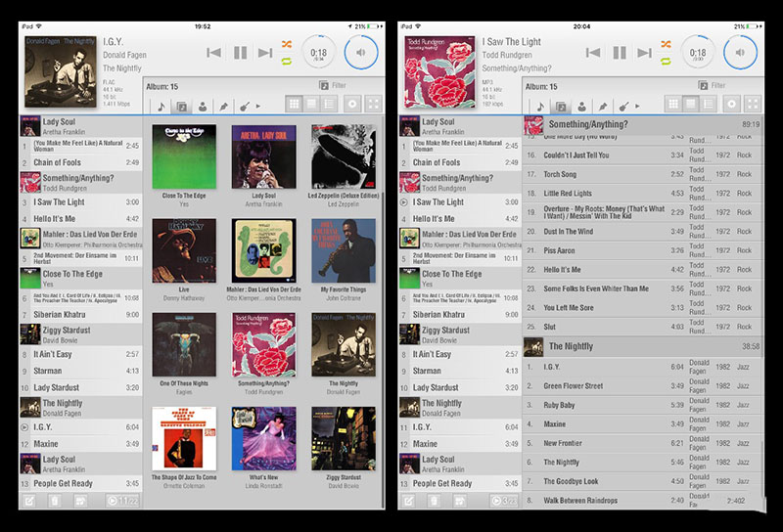
Task: Click the 0:18 progress dial beside I.G.Y.
Action: [x=318, y=53]
